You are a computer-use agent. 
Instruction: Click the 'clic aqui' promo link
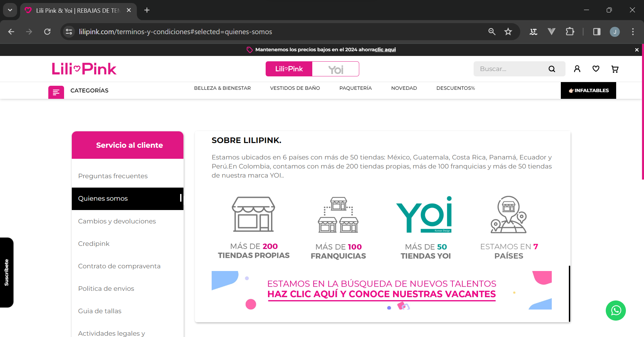point(385,50)
